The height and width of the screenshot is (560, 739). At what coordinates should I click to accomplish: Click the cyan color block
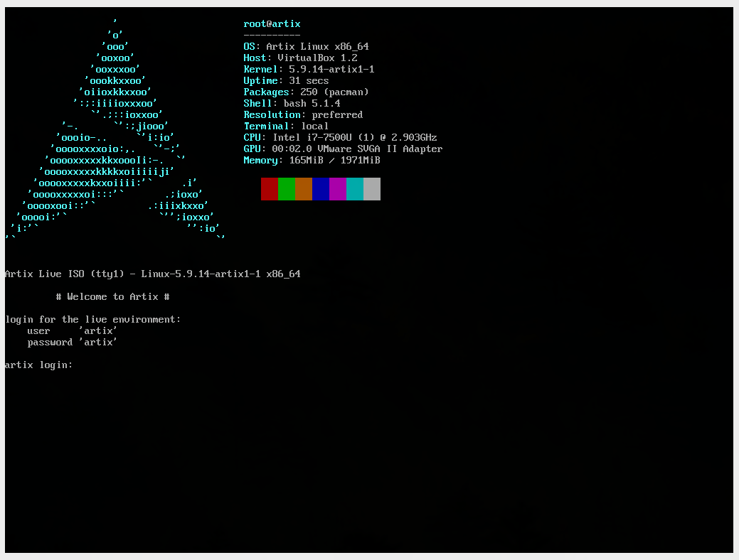(x=355, y=189)
